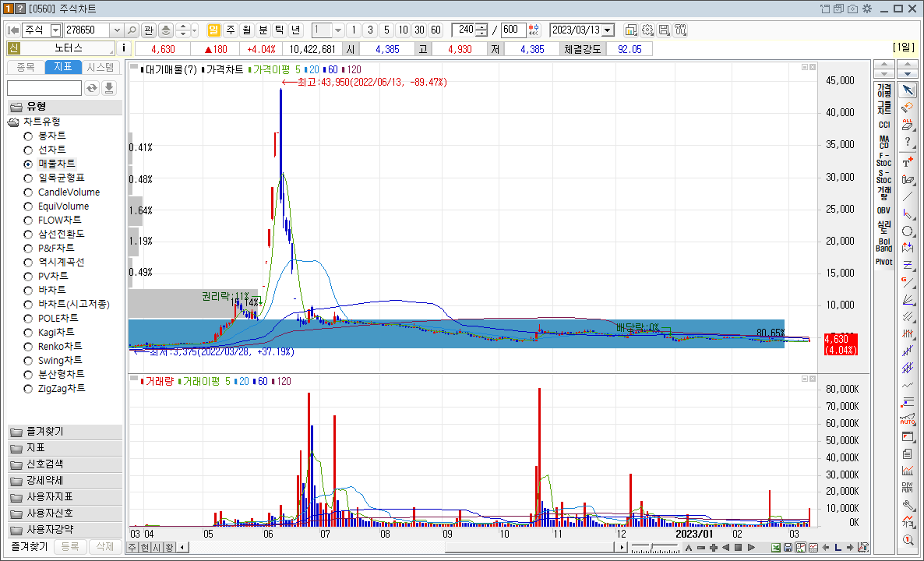The image size is (924, 561).
Task: Select the 봉차트 radio button
Action: [x=28, y=136]
